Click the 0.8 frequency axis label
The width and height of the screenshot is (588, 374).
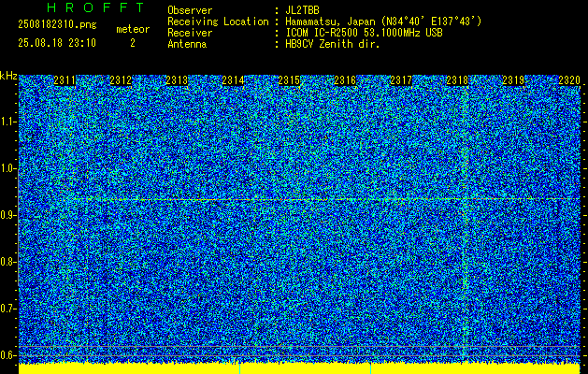click(7, 262)
